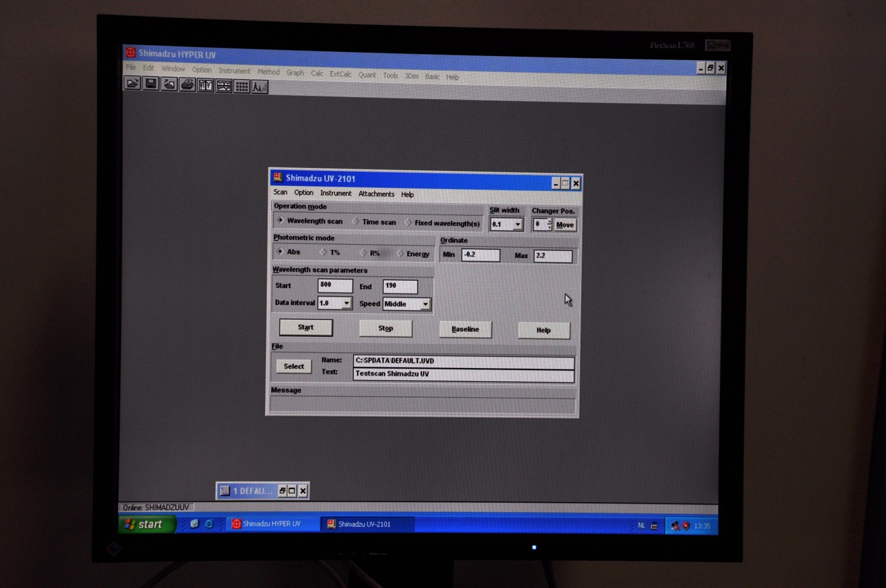Click the keyboard icon next to NL
The width and height of the screenshot is (886, 588).
click(654, 526)
